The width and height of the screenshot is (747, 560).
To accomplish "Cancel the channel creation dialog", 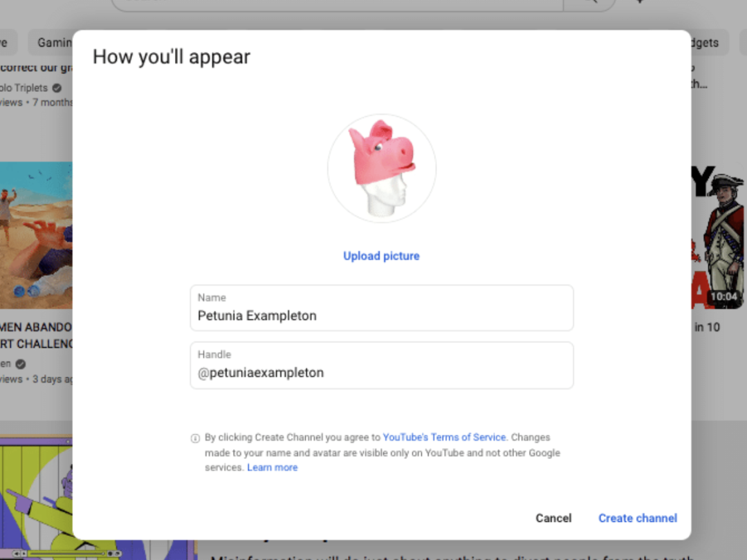I will (553, 518).
